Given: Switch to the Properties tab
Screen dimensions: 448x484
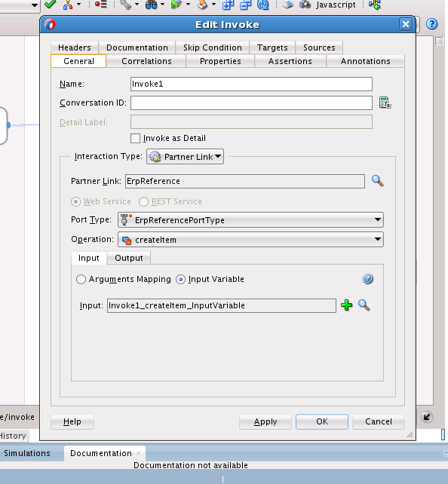Looking at the screenshot, I should coord(220,61).
